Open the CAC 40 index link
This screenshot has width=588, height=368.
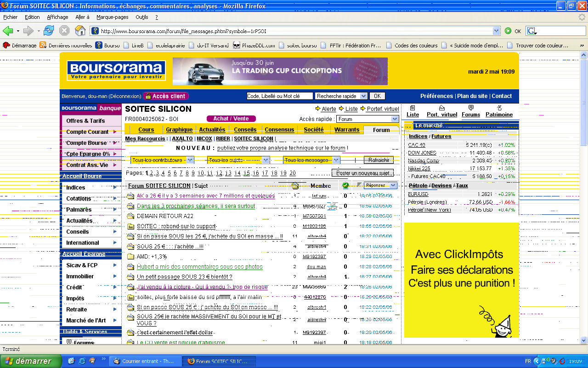[x=417, y=145]
